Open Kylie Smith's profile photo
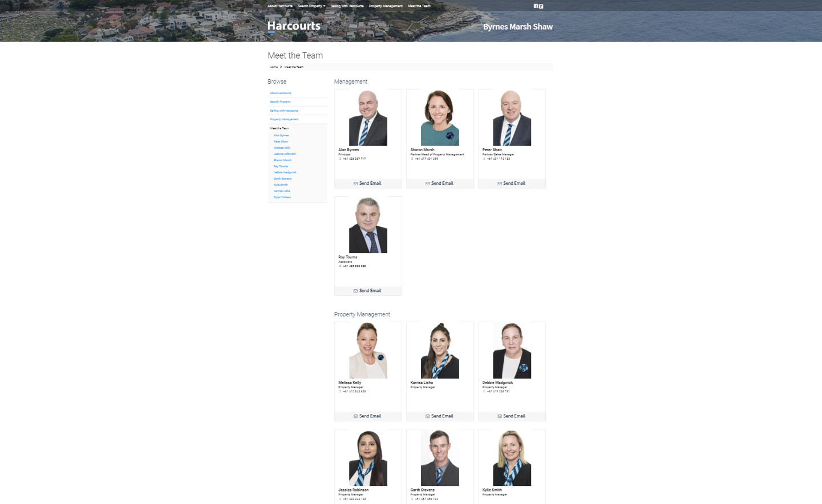The width and height of the screenshot is (822, 504). click(x=512, y=457)
